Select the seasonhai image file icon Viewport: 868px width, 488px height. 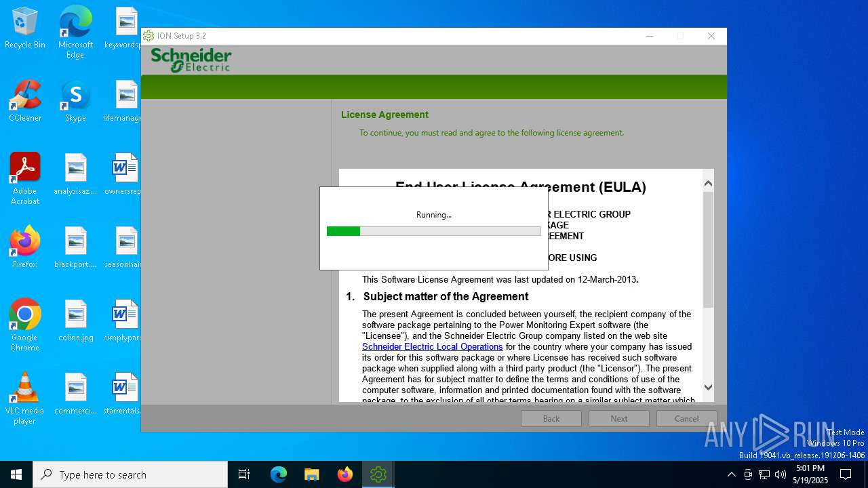click(x=123, y=247)
